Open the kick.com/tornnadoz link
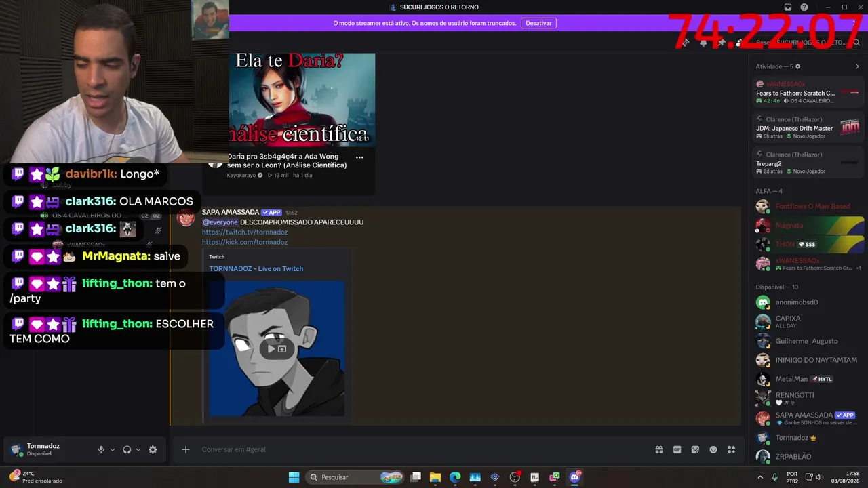Viewport: 868px width, 488px height. (x=245, y=242)
